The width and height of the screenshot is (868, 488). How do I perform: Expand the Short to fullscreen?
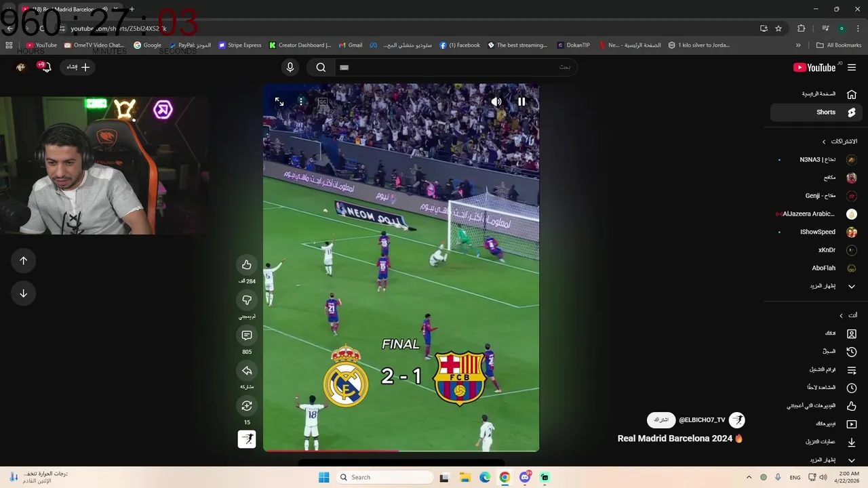pos(279,102)
